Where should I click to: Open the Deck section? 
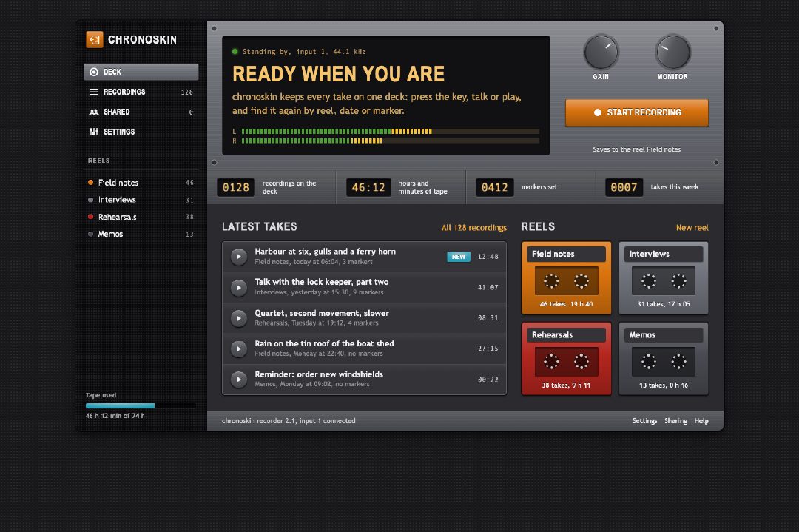pyautogui.click(x=141, y=72)
